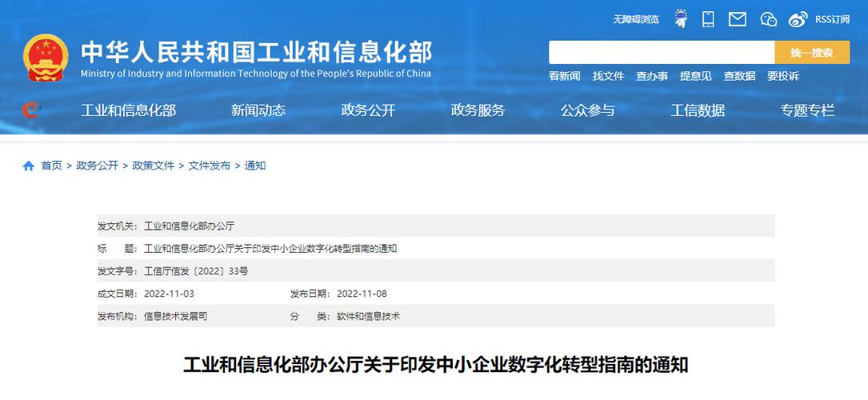
Task: Select 看新闻 quick link
Action: [564, 76]
